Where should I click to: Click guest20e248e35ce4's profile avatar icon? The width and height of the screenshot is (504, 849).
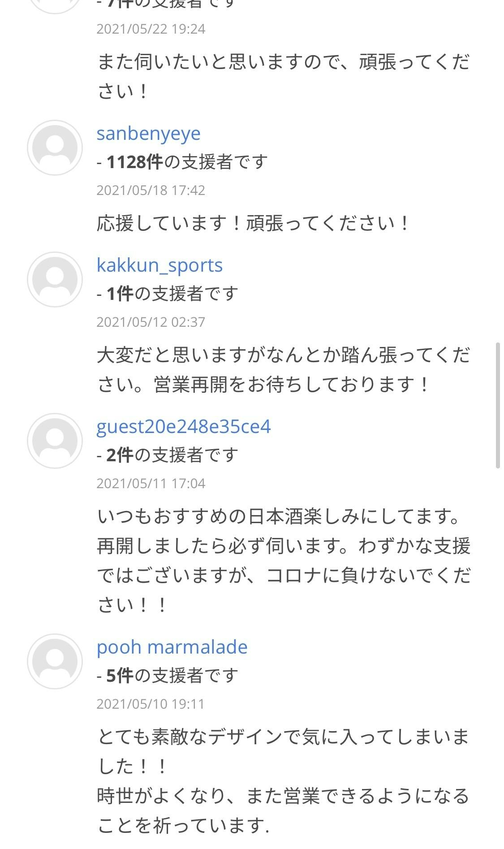coord(55,441)
